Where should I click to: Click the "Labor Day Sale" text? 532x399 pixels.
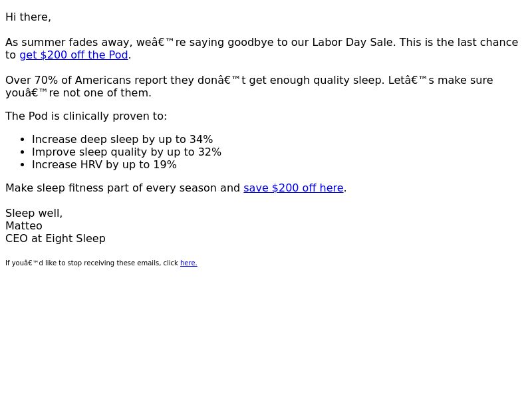pos(352,43)
